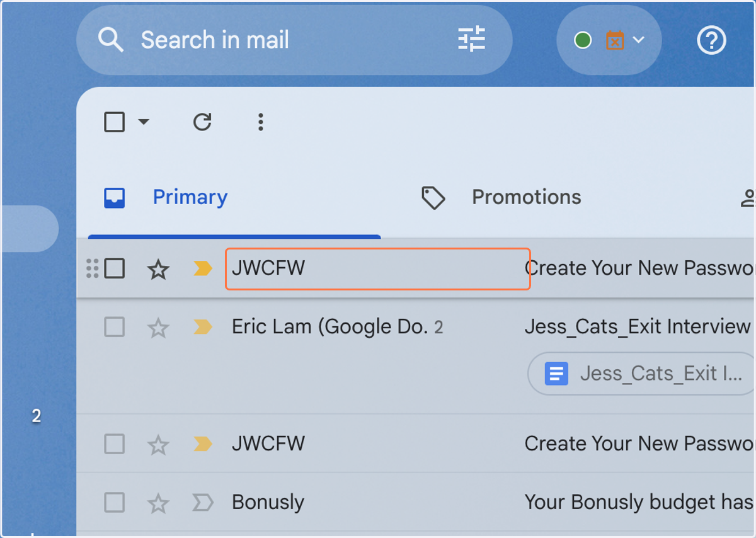Select checkbox of JWCFW email above Bonusly

click(x=114, y=444)
